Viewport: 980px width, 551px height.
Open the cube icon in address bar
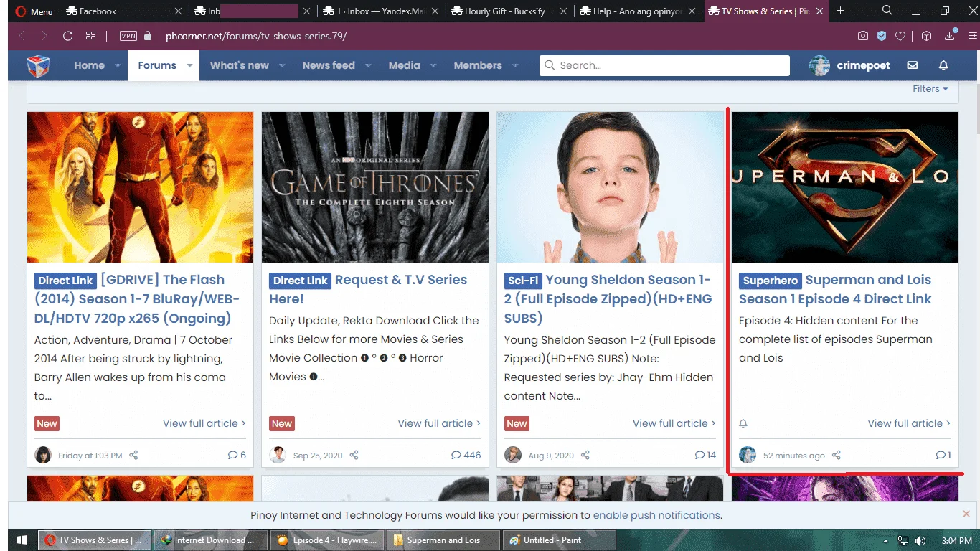click(926, 36)
